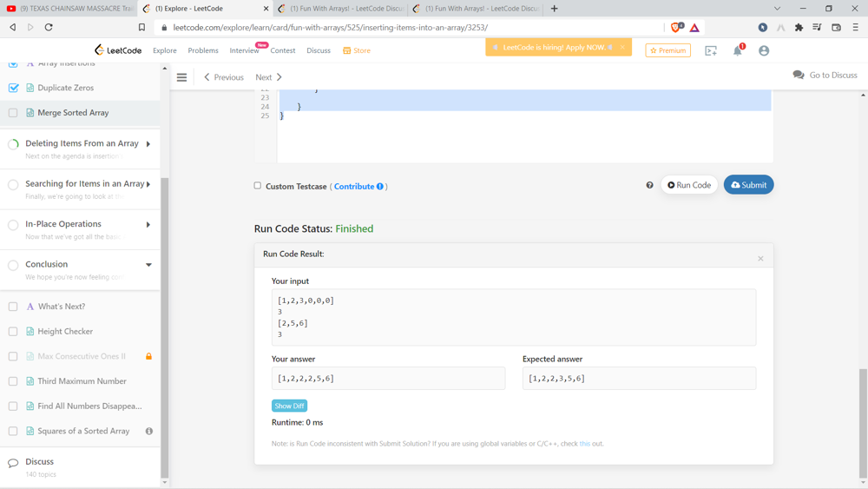Viewport: 868px width, 489px height.
Task: Click the Run Code button
Action: pos(689,185)
